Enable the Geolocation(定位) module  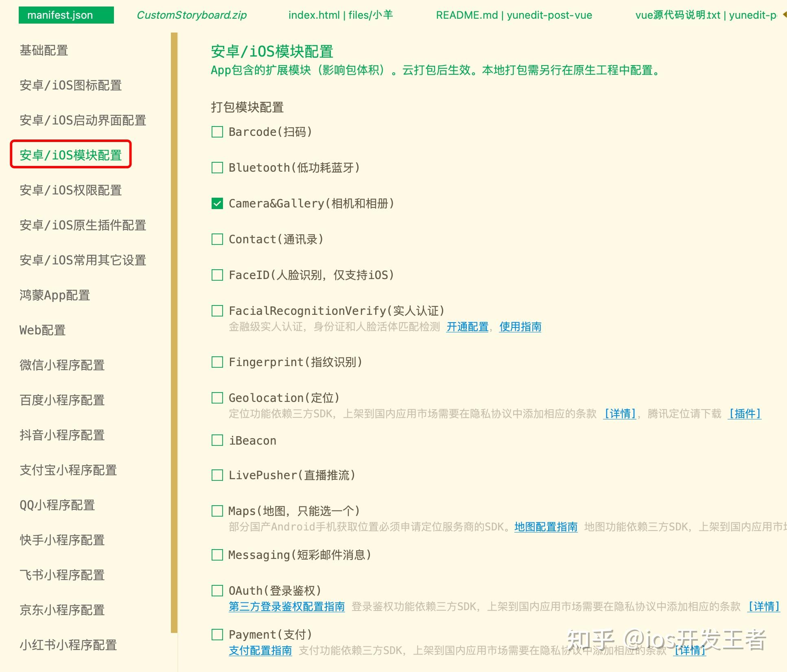click(217, 397)
